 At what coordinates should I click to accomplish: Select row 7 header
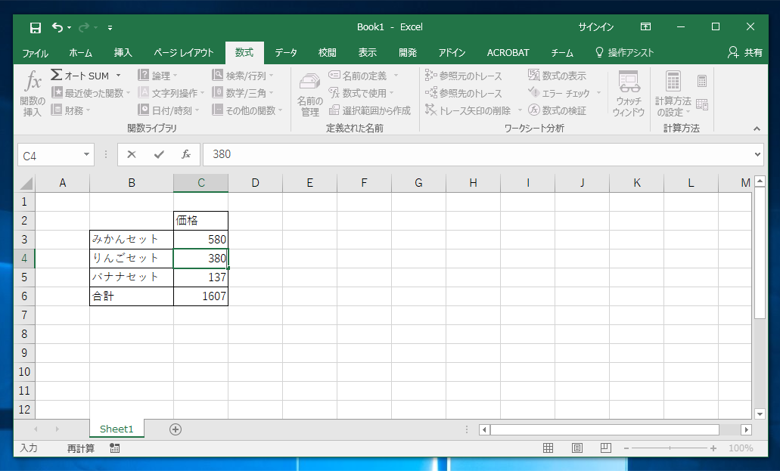[24, 315]
